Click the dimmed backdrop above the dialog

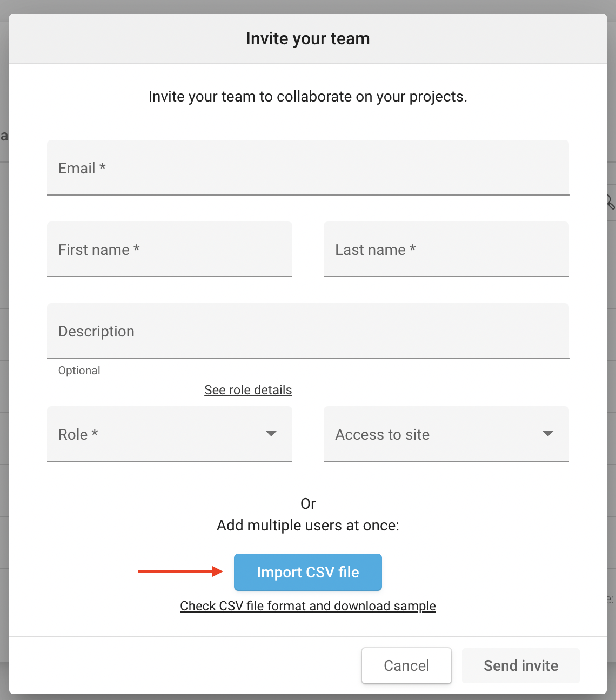pyautogui.click(x=307, y=6)
